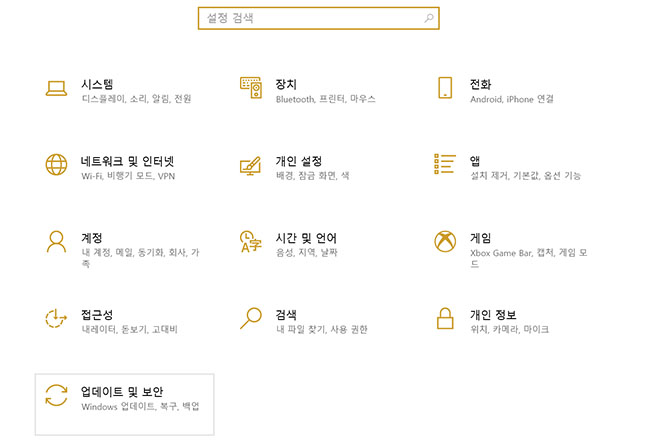Click the globe icon for 네트워크 및 인터넷
The height and width of the screenshot is (444, 650).
click(x=56, y=165)
